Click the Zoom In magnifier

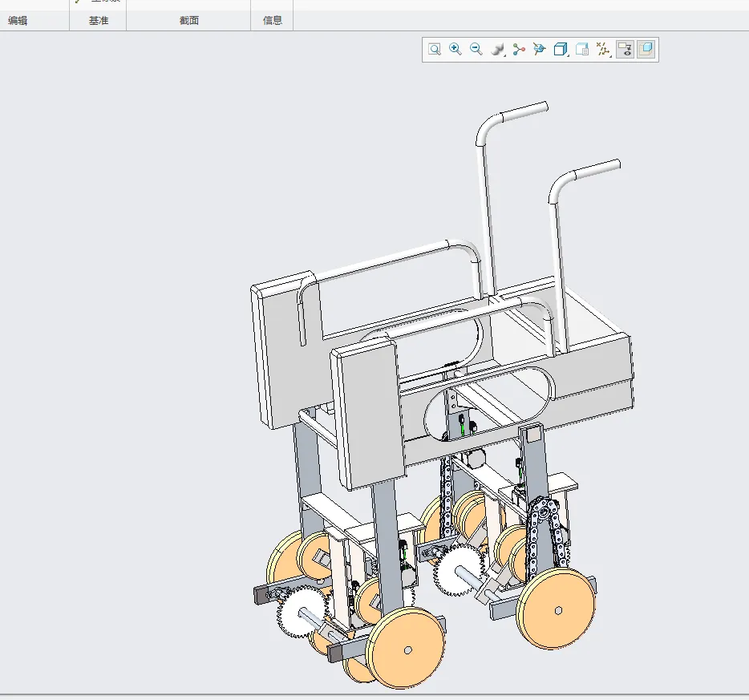pos(455,50)
